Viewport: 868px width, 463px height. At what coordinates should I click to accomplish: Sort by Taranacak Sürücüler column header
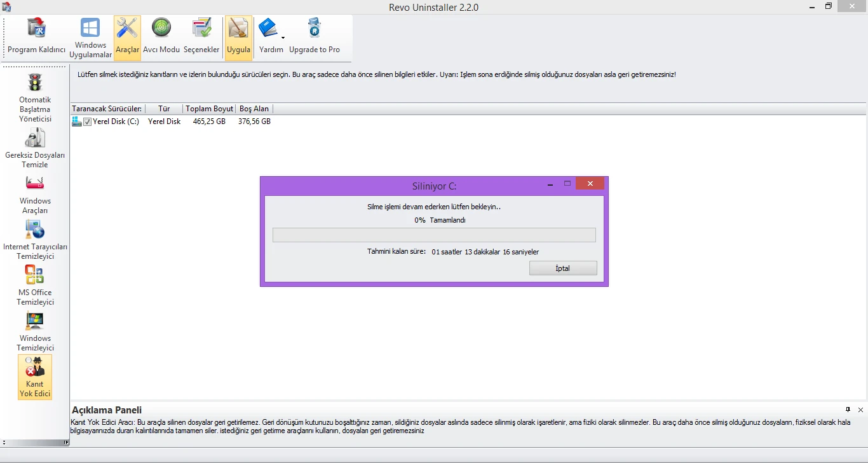point(107,109)
